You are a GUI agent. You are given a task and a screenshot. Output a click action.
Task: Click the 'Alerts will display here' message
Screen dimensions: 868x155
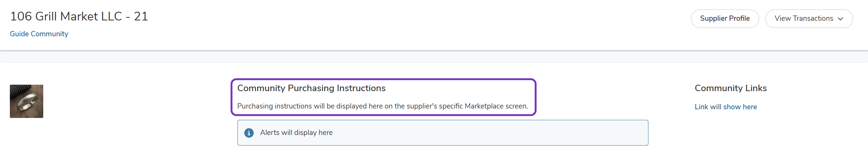[296, 133]
